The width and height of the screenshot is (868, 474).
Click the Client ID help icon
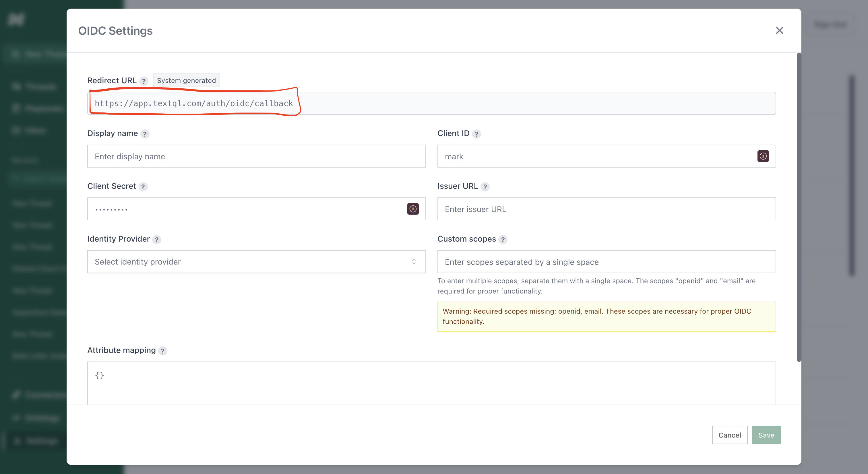pyautogui.click(x=476, y=134)
